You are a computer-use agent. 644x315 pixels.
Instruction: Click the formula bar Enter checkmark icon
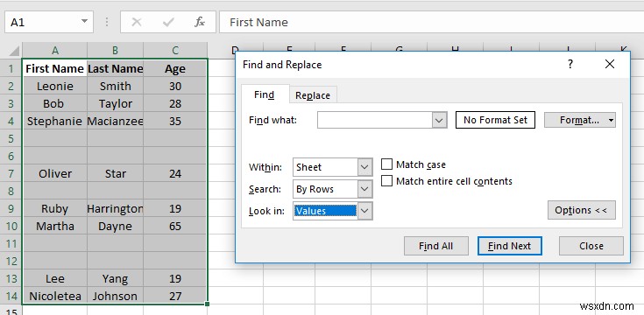pyautogui.click(x=168, y=22)
